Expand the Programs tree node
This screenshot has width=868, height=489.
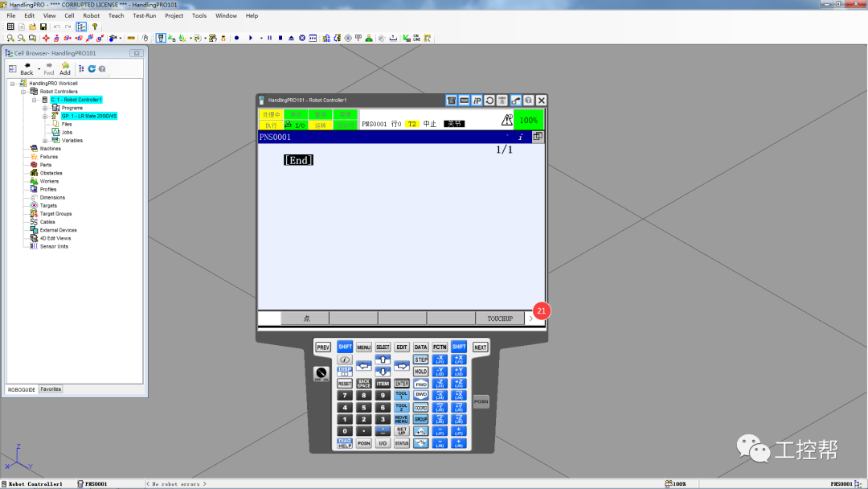(x=45, y=108)
